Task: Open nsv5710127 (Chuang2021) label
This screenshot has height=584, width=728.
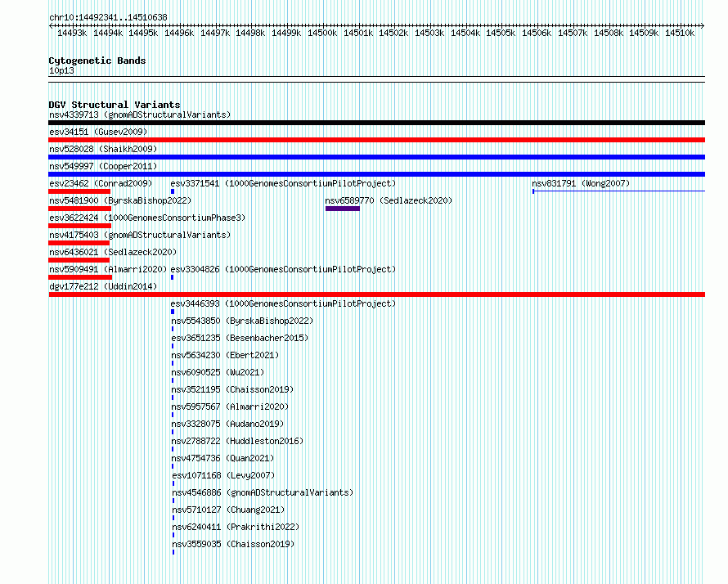Action: click(228, 510)
